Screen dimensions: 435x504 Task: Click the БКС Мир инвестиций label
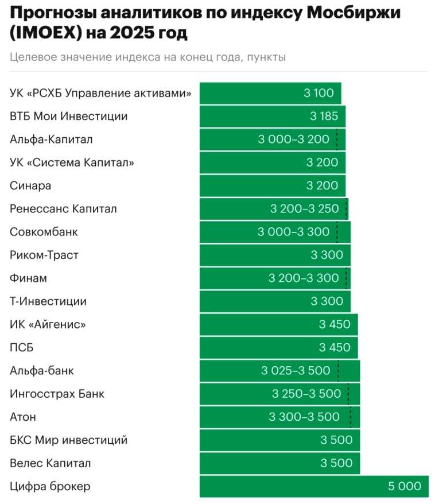[x=68, y=440]
